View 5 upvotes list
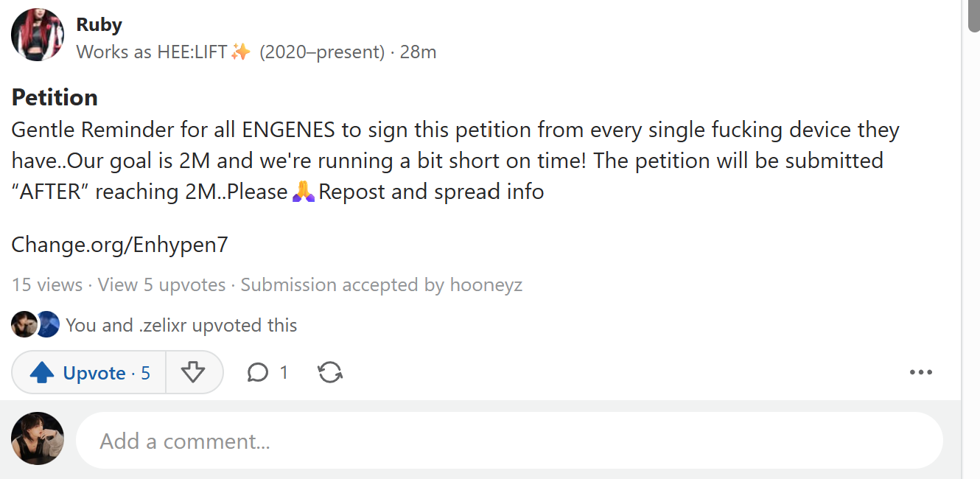 coord(161,285)
